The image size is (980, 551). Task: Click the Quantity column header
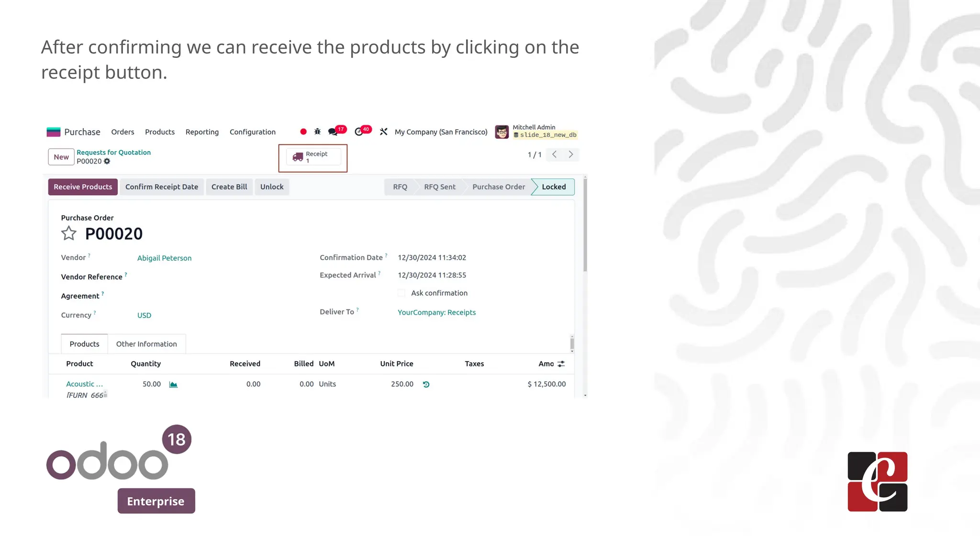(145, 364)
